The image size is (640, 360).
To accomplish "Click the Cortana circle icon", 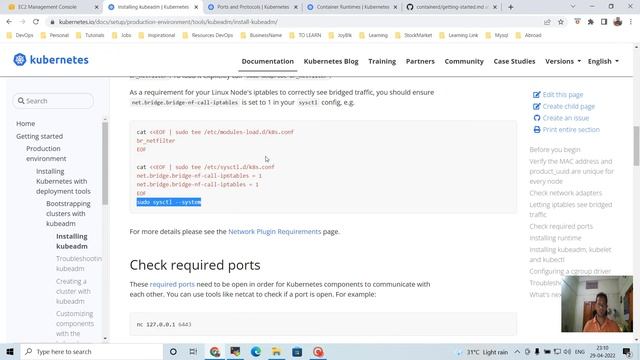I will pos(173,351).
